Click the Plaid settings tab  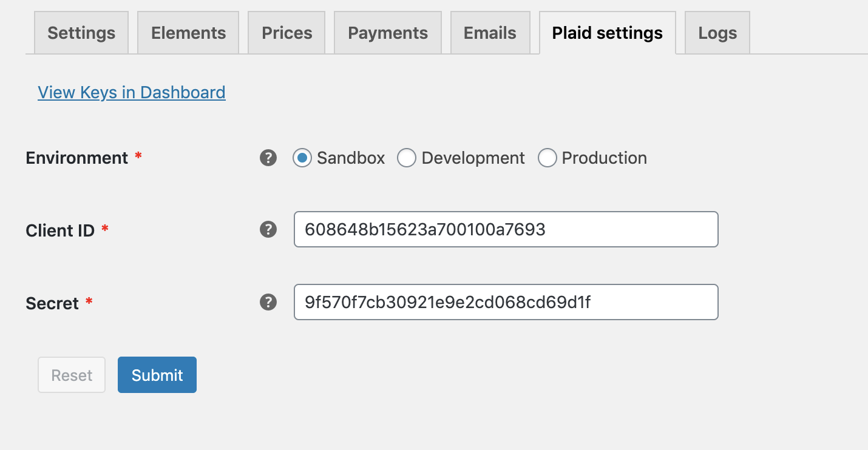[607, 33]
